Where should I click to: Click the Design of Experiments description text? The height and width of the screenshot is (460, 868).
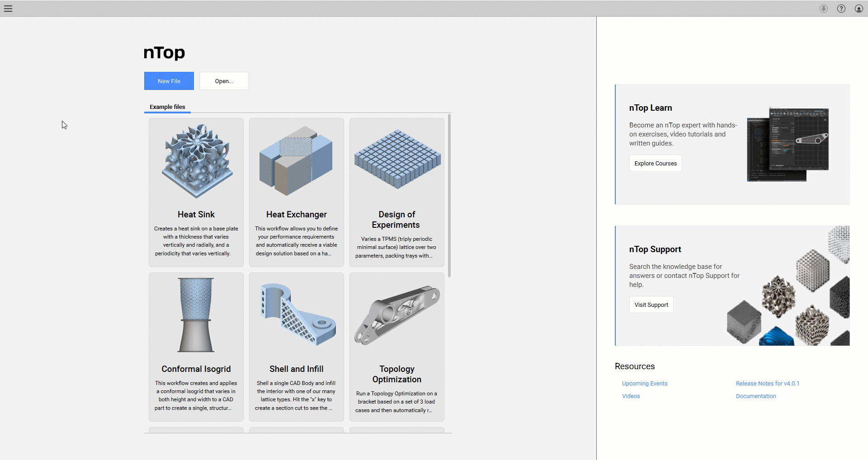pos(397,248)
